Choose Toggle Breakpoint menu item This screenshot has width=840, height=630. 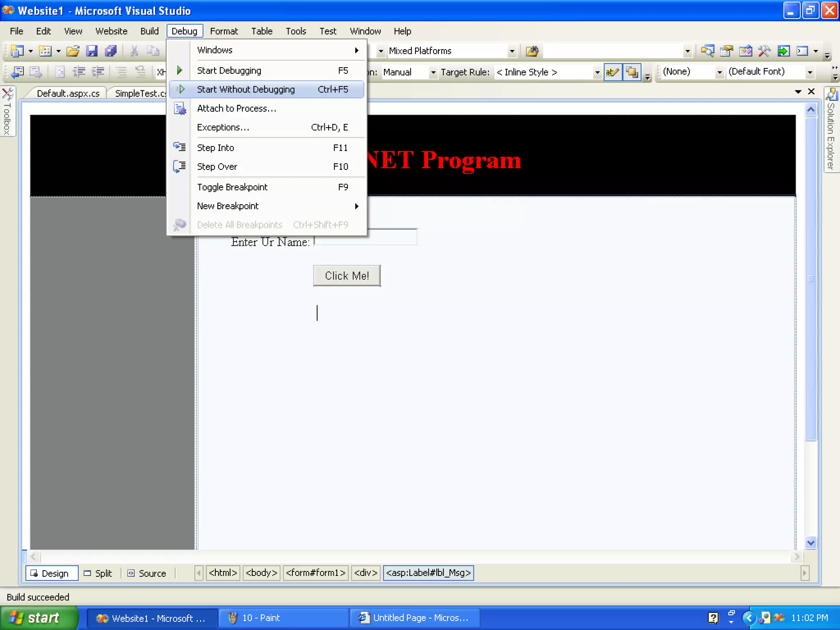click(267, 187)
